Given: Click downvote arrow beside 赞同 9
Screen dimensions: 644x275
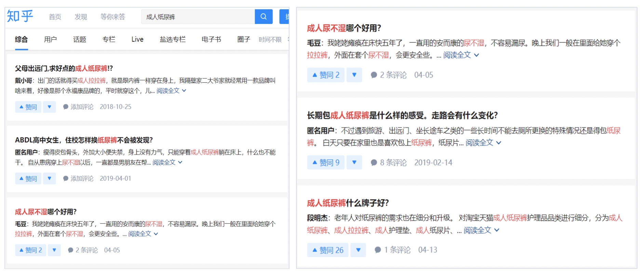Looking at the screenshot, I should pos(354,162).
